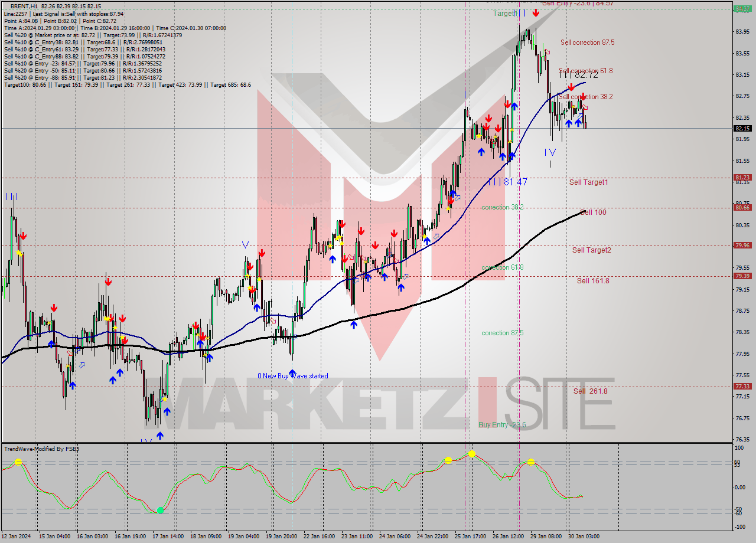This screenshot has width=756, height=543.
Task: Click the 'Last Signal is:Sell with stoploss' info line
Action: [64, 14]
